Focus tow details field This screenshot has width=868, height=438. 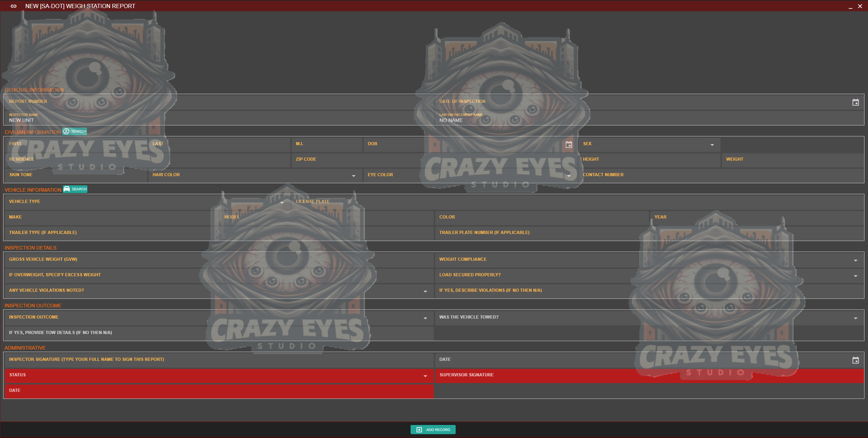219,333
